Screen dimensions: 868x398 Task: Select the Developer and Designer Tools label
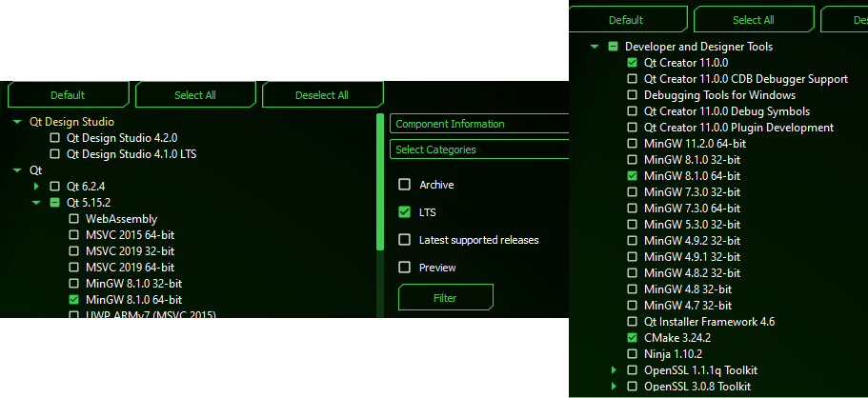coord(699,47)
